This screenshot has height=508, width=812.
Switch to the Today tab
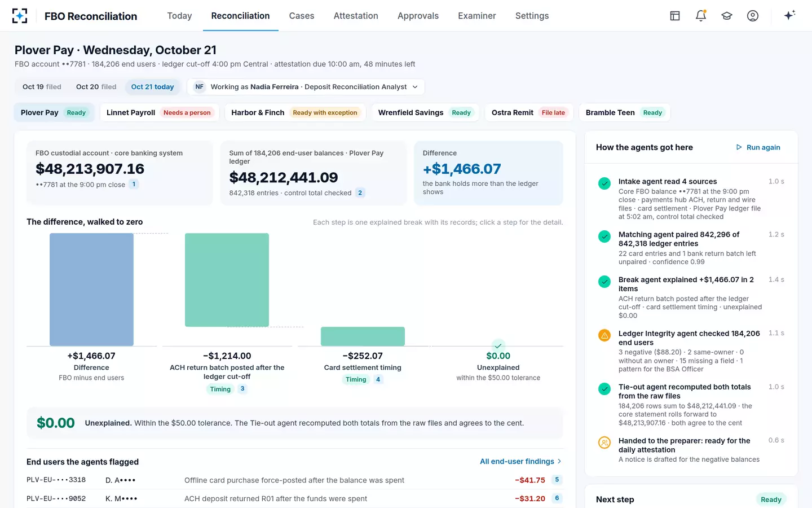179,16
